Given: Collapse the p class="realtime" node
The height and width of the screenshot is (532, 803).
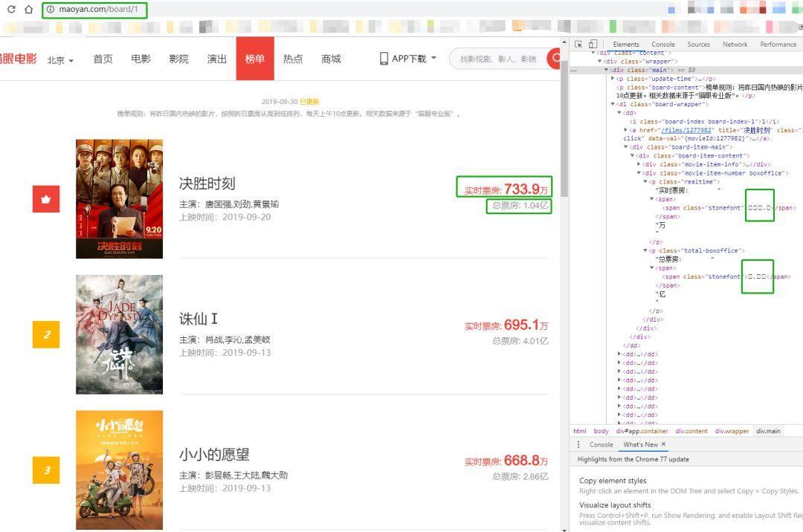Looking at the screenshot, I should pyautogui.click(x=645, y=181).
